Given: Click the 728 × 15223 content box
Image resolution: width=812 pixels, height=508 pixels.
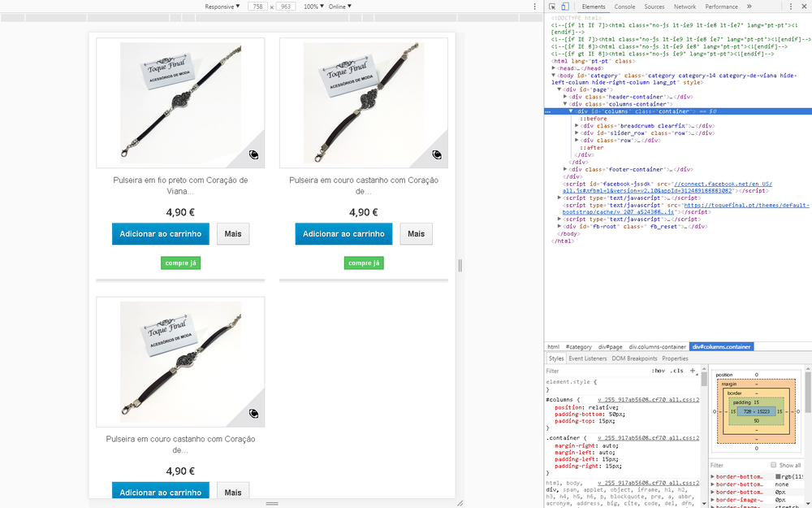Looking at the screenshot, I should (x=756, y=411).
